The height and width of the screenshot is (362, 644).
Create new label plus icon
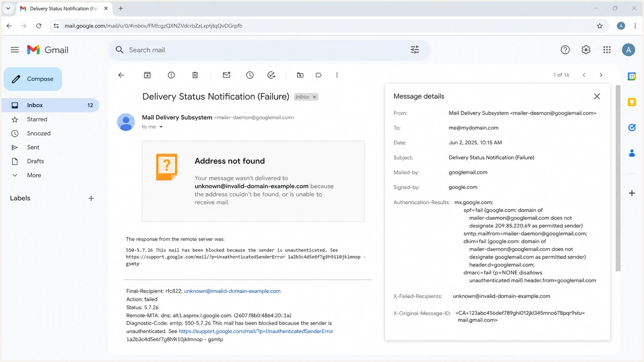pos(91,198)
